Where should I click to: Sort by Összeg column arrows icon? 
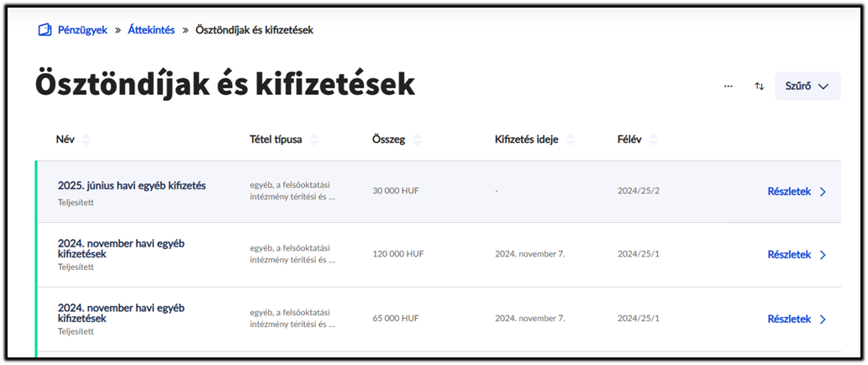[x=417, y=140]
